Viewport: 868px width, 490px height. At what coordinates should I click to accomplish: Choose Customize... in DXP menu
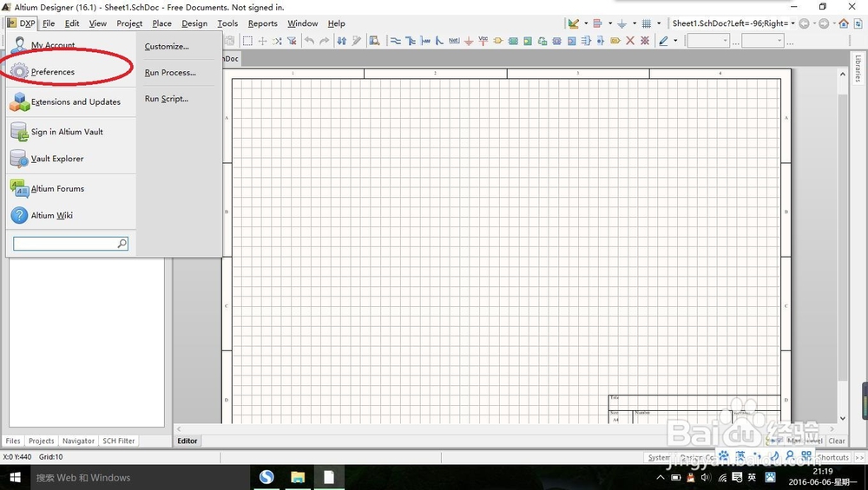[x=167, y=47]
